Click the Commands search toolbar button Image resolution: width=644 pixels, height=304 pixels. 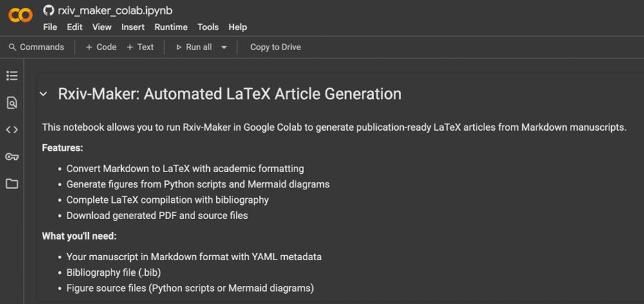tap(36, 47)
